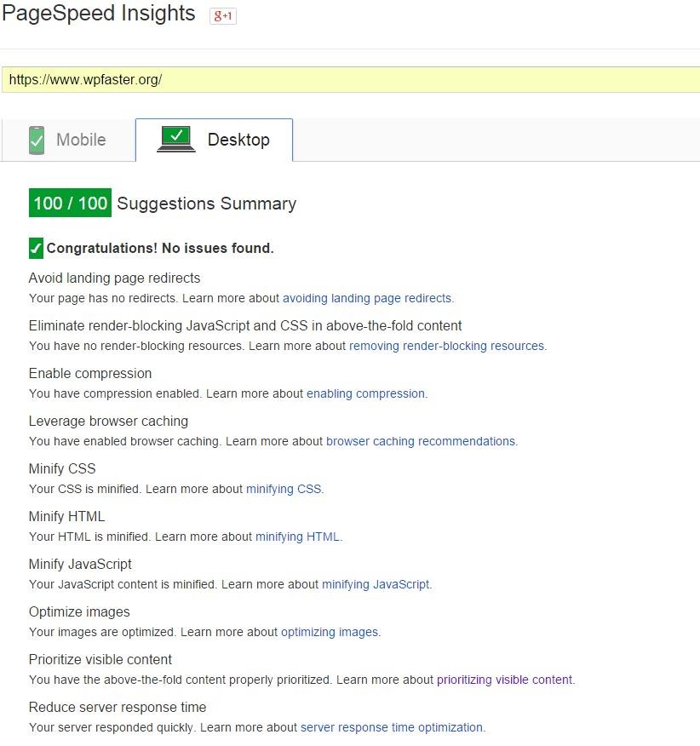Open the optimizing images link
Viewport: 700px width, 746px height.
pos(330,632)
